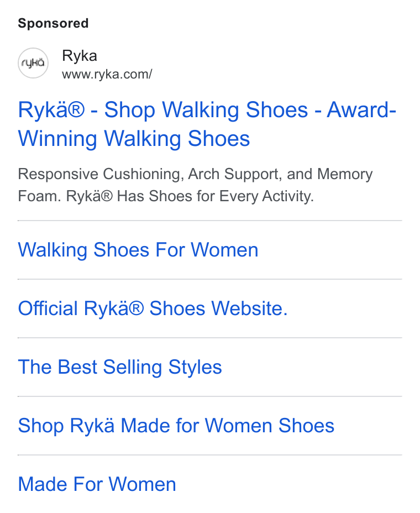Click 'Website.' in the Official Rykä sitelink

[250, 308]
